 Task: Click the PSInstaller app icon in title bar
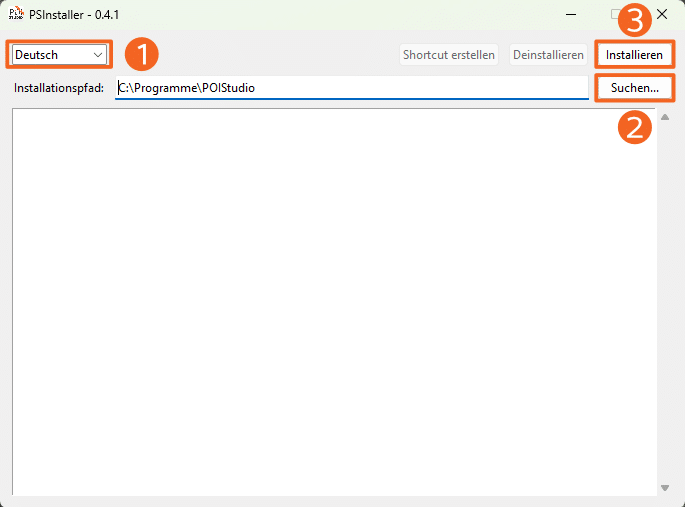click(x=16, y=14)
